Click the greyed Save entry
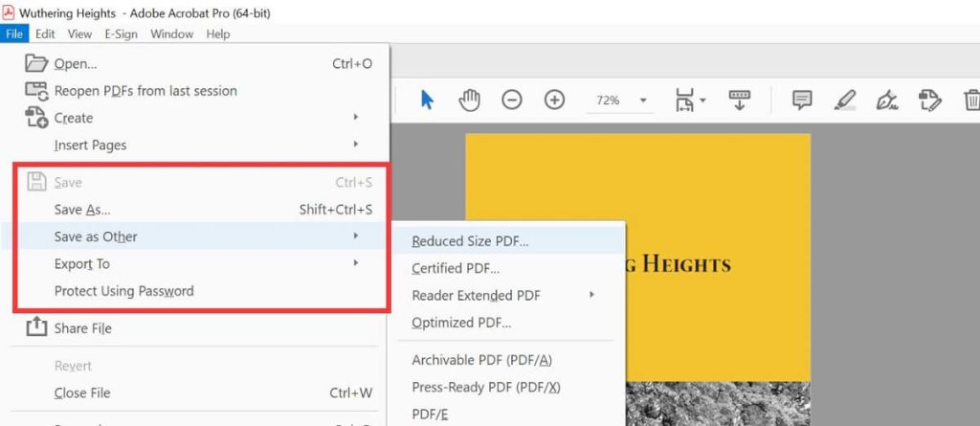The height and width of the screenshot is (426, 980). point(194,183)
